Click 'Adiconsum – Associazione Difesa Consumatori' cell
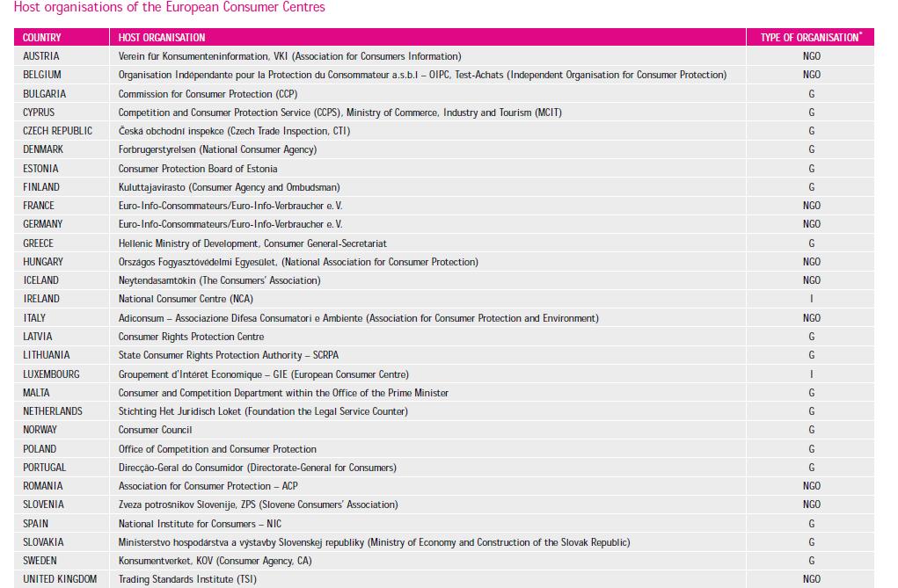898x588 pixels. click(x=427, y=318)
